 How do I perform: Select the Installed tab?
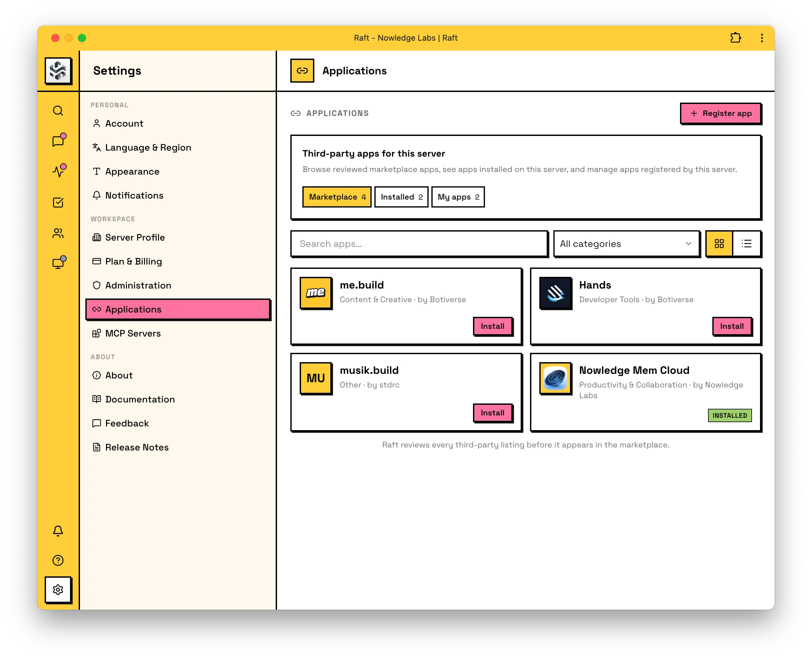(401, 197)
